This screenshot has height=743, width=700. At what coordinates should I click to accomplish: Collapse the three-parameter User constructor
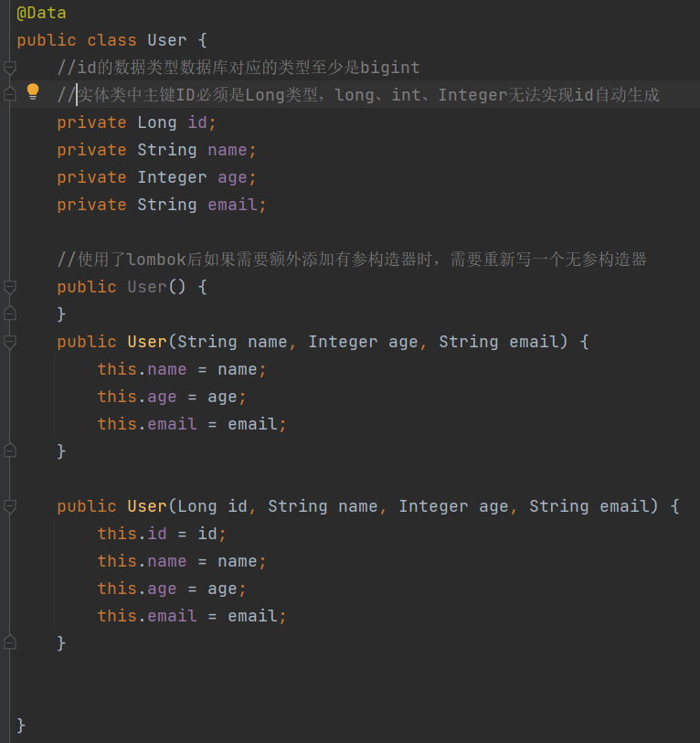click(x=10, y=342)
